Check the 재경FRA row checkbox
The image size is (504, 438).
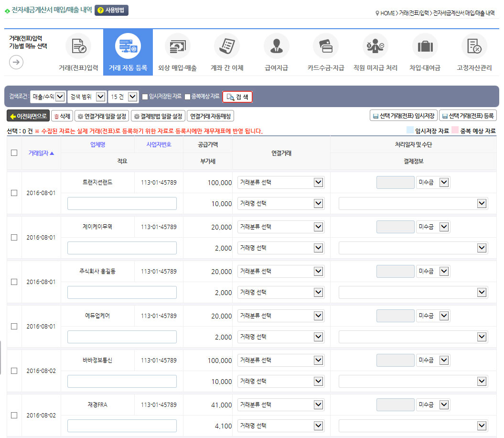click(x=14, y=415)
